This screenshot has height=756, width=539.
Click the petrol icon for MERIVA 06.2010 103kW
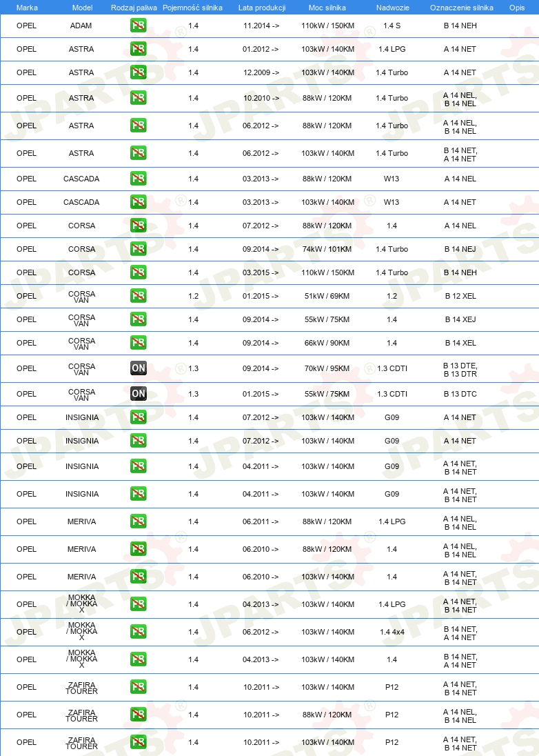click(x=139, y=577)
